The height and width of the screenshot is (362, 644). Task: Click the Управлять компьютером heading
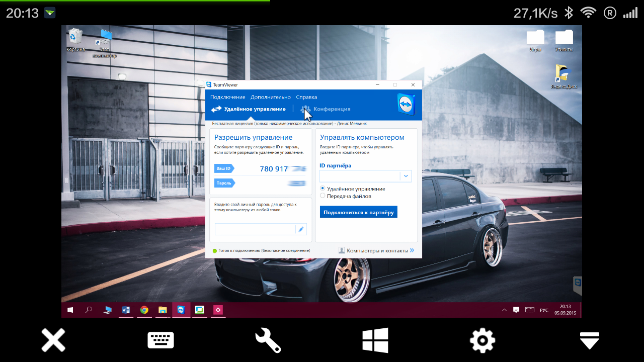click(x=362, y=137)
